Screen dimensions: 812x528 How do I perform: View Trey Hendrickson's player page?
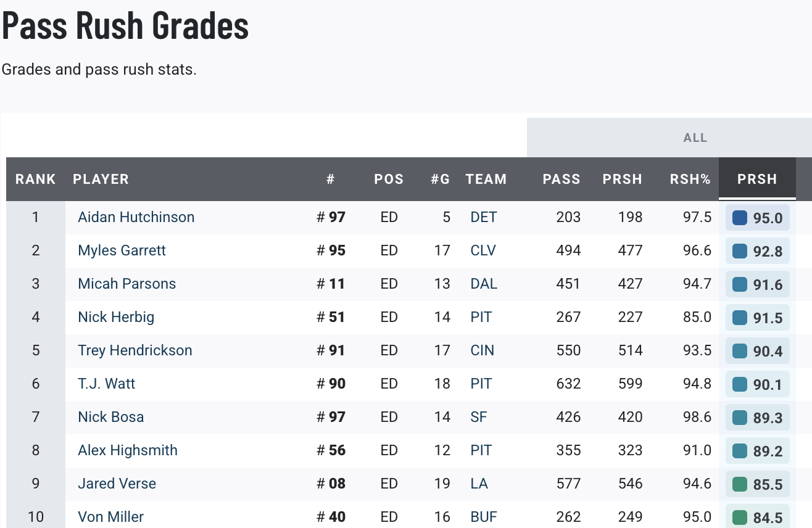click(135, 350)
